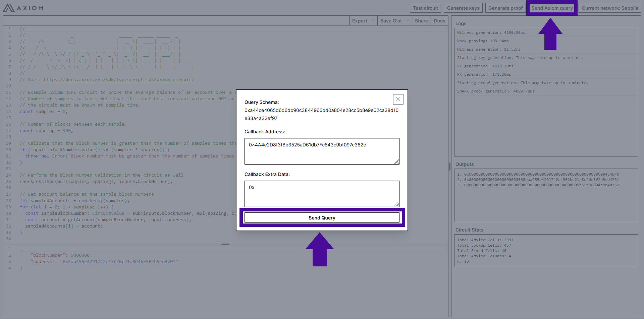Click the resize grip of the Callback Extra Data box
The image size is (644, 319).
tap(396, 204)
